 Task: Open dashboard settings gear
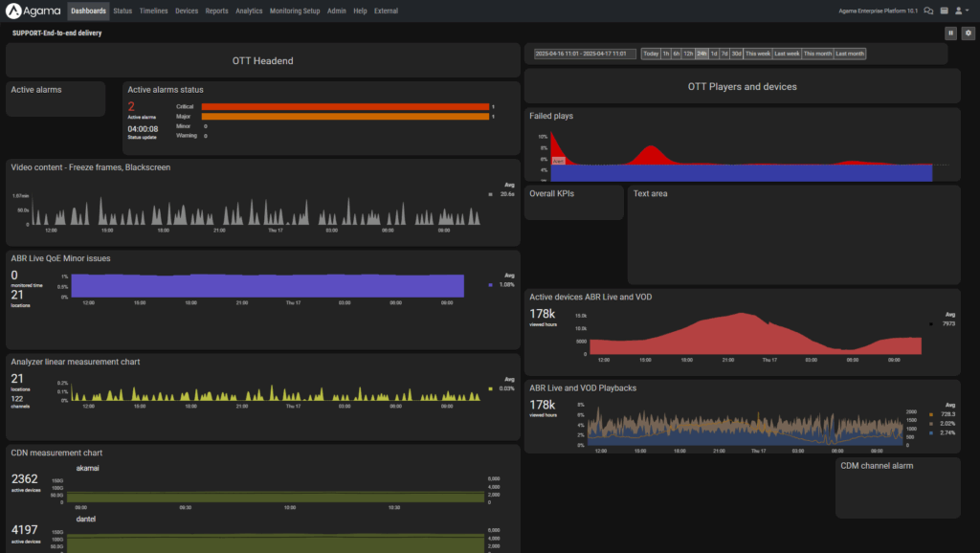pyautogui.click(x=968, y=33)
